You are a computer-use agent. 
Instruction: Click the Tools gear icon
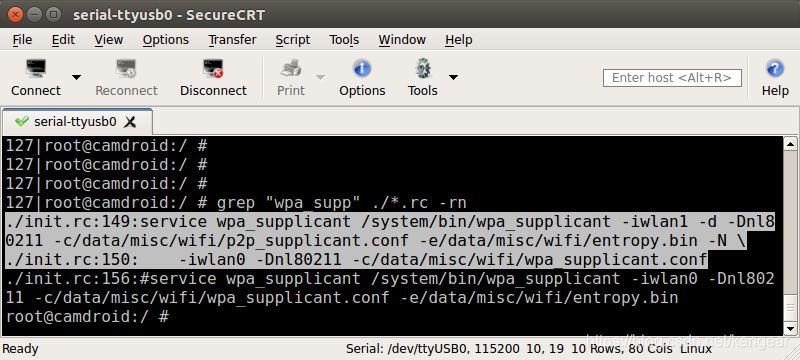tap(423, 68)
